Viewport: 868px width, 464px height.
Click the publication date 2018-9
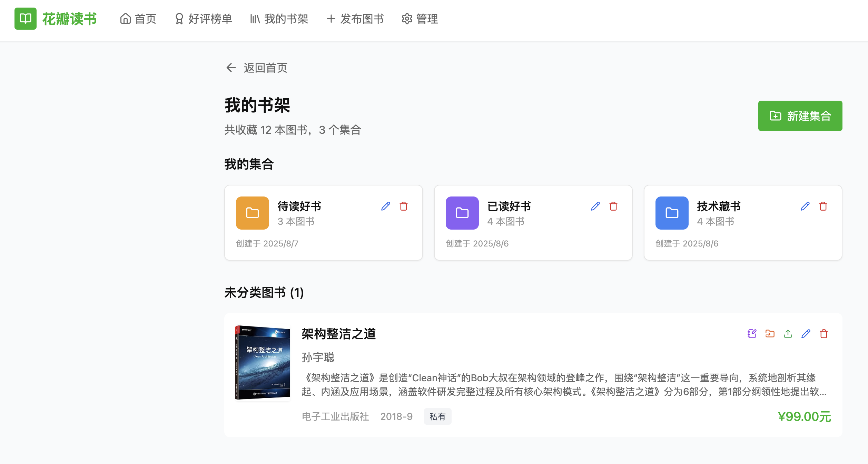tap(396, 416)
